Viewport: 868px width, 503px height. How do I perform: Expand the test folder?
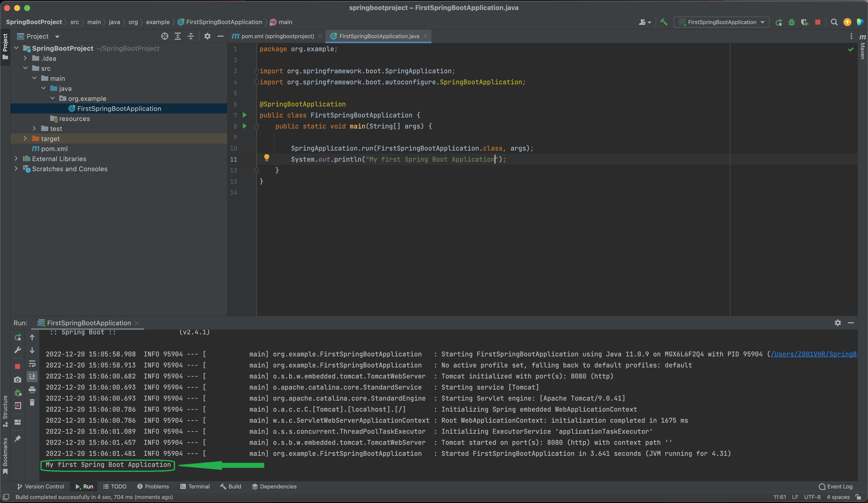pyautogui.click(x=34, y=129)
